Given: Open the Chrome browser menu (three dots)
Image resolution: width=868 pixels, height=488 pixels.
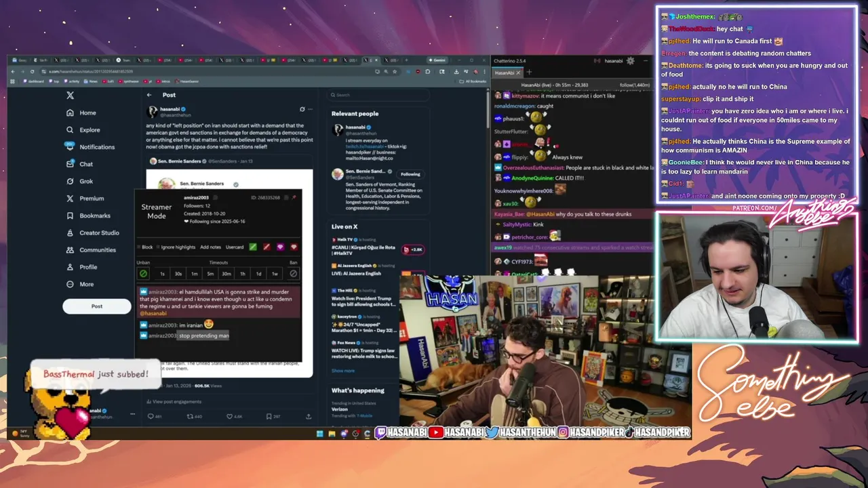Looking at the screenshot, I should [x=484, y=72].
